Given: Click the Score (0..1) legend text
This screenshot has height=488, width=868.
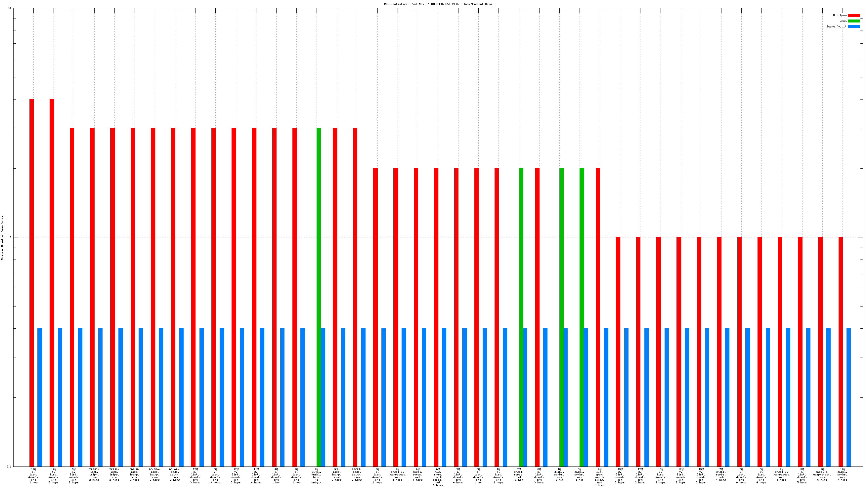Looking at the screenshot, I should (x=836, y=26).
